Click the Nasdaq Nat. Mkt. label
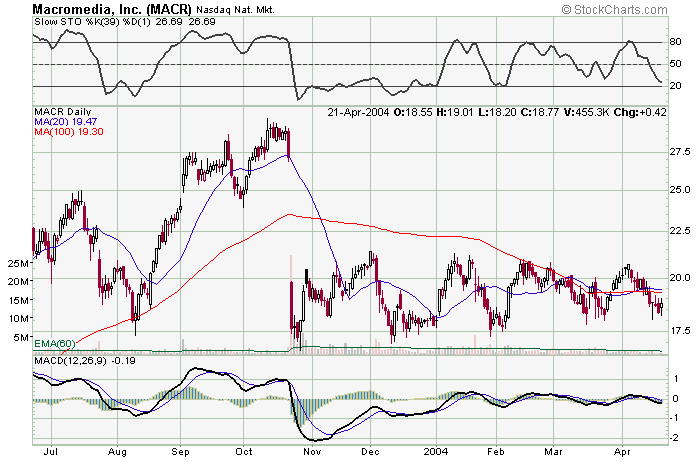The height and width of the screenshot is (462, 700). (x=235, y=9)
